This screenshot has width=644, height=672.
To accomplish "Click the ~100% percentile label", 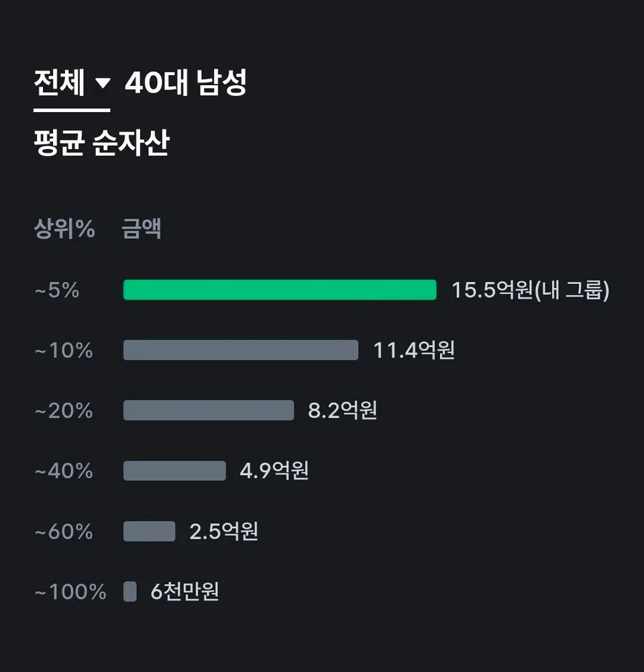I will tap(70, 592).
